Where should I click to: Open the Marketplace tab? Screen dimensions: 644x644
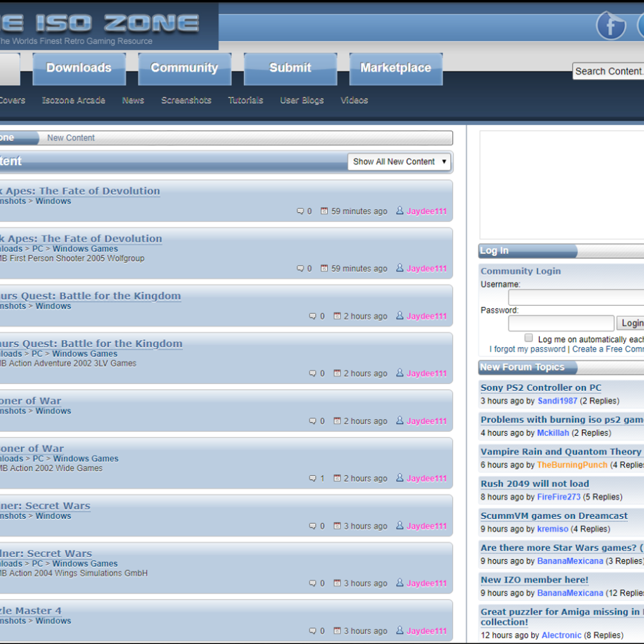pos(396,68)
